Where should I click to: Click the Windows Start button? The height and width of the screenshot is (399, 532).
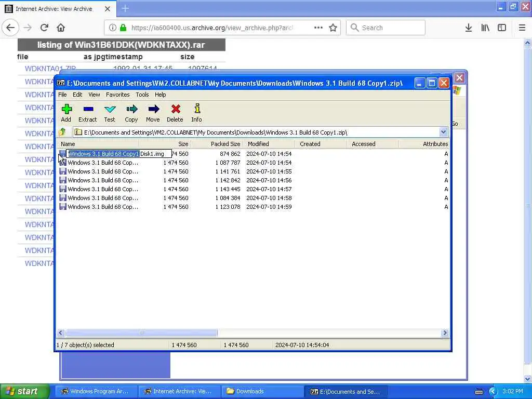(24, 391)
